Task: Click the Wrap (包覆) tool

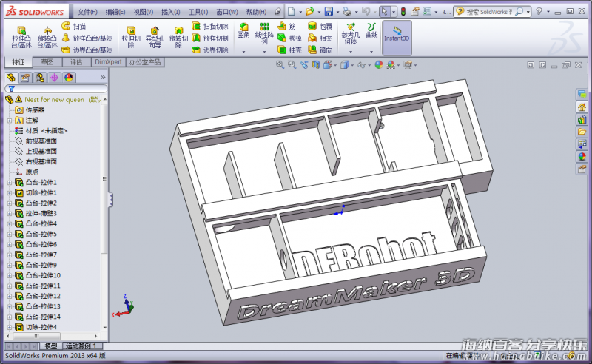Action: tap(320, 26)
